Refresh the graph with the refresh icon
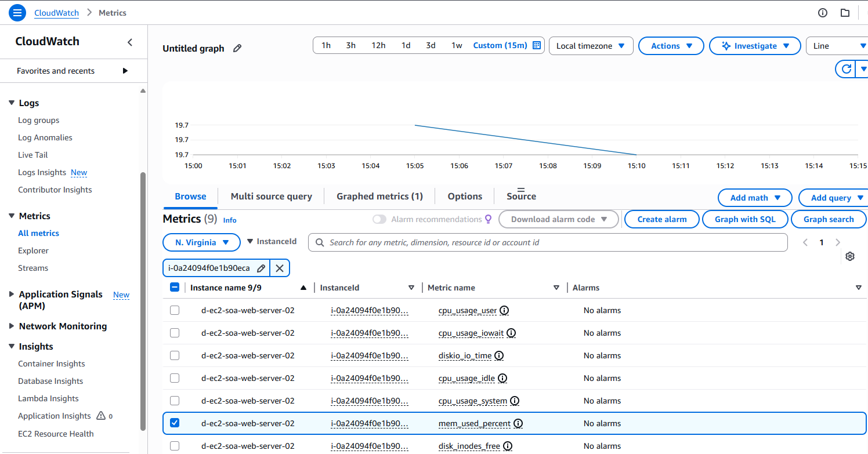Image resolution: width=868 pixels, height=454 pixels. (x=847, y=69)
